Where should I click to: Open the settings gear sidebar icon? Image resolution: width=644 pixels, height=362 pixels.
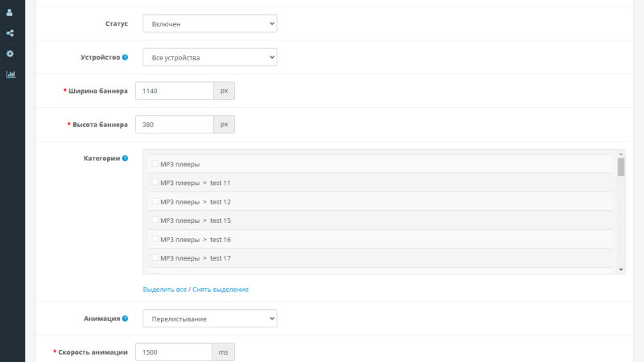point(10,54)
